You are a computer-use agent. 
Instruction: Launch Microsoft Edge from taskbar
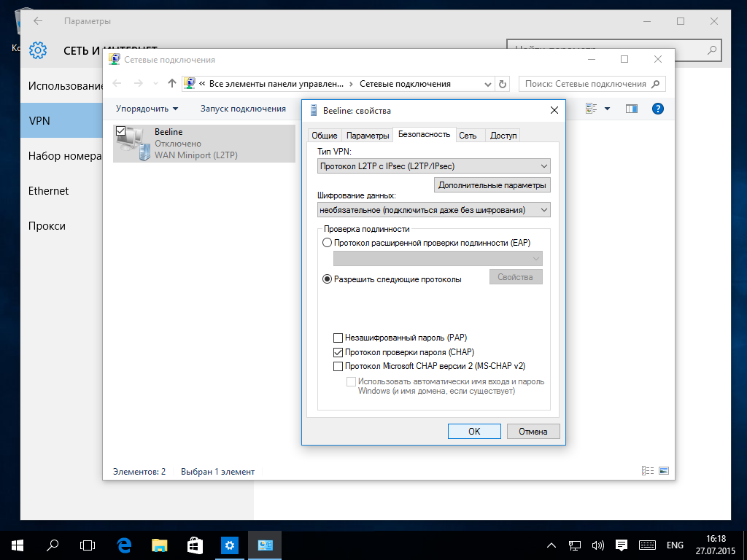pos(124,545)
